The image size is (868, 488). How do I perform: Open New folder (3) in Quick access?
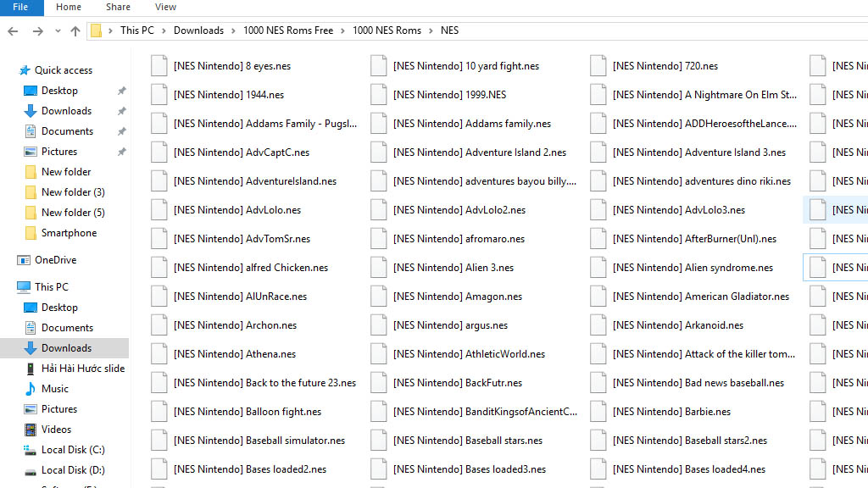coord(73,192)
